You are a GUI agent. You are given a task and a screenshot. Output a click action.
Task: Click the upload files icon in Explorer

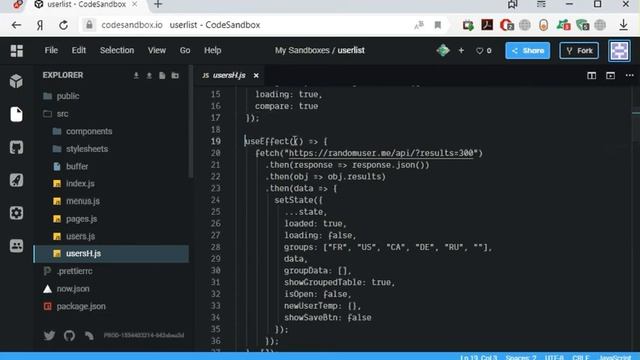(x=149, y=76)
